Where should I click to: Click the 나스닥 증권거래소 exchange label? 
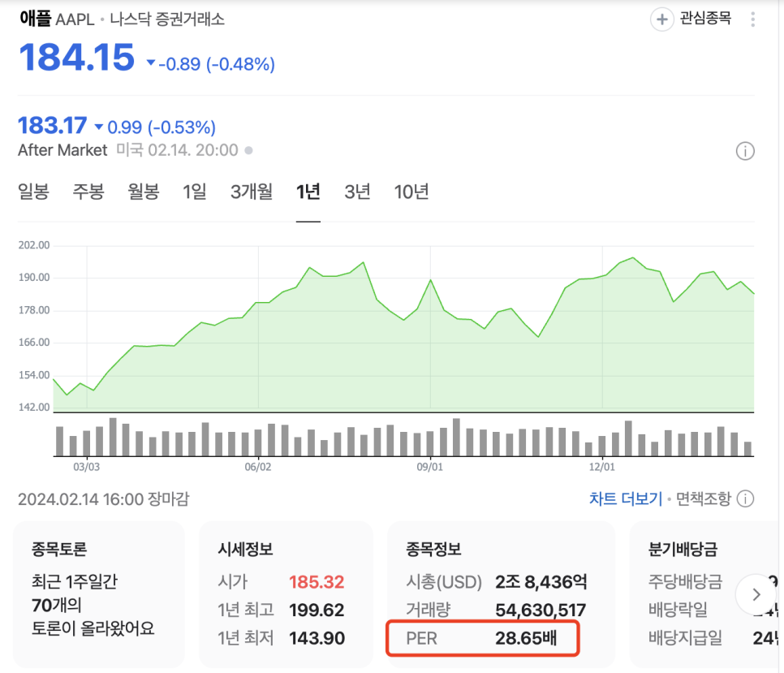(167, 19)
